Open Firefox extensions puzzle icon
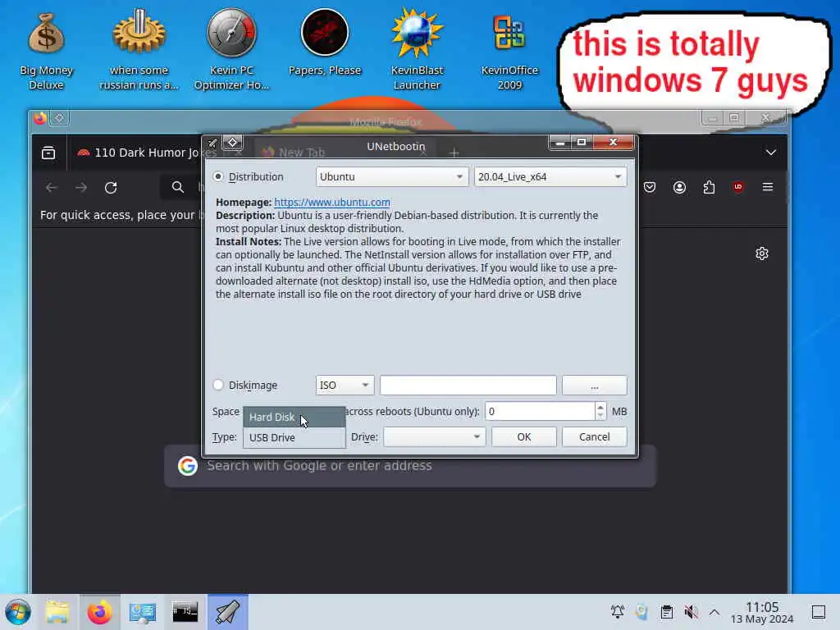 pos(709,187)
